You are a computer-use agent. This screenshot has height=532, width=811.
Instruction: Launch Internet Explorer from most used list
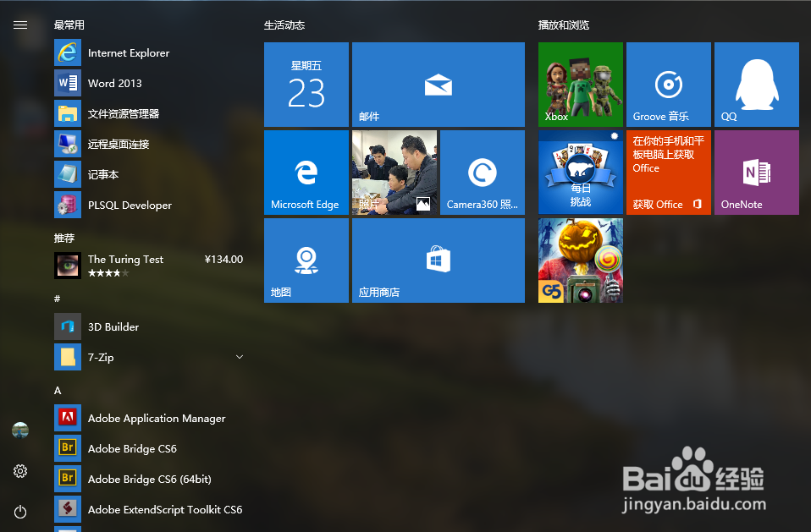(150, 52)
